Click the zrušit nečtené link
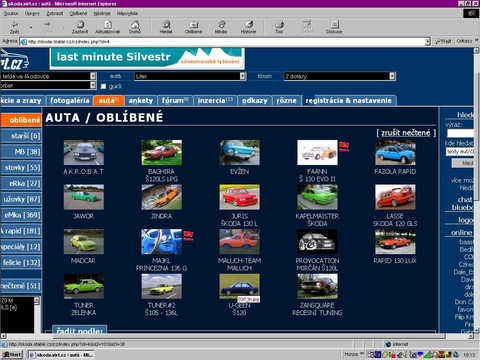Screen dimensions: 480x360 [406, 133]
